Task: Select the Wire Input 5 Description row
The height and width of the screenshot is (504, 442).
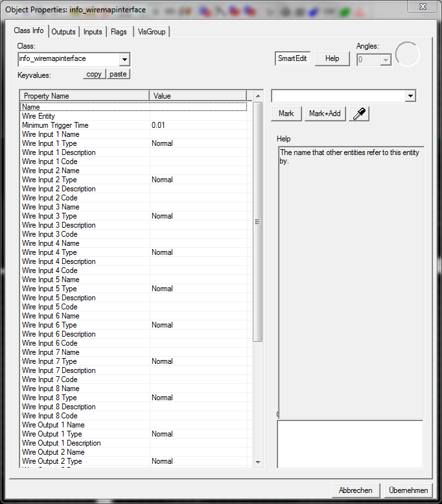Action: pyautogui.click(x=134, y=298)
